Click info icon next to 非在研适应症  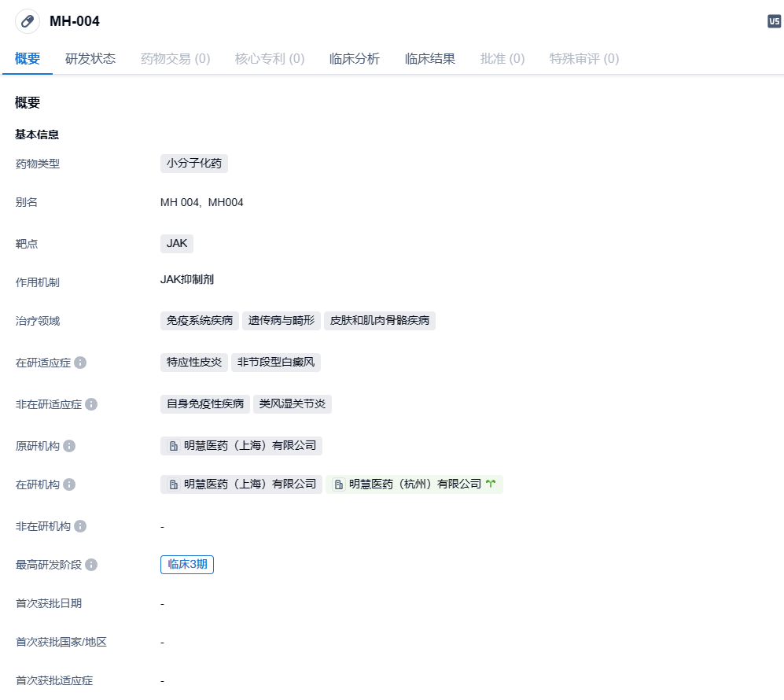pos(91,404)
